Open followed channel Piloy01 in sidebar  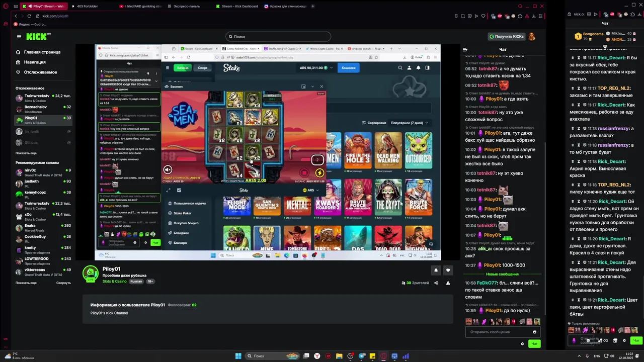pyautogui.click(x=43, y=120)
